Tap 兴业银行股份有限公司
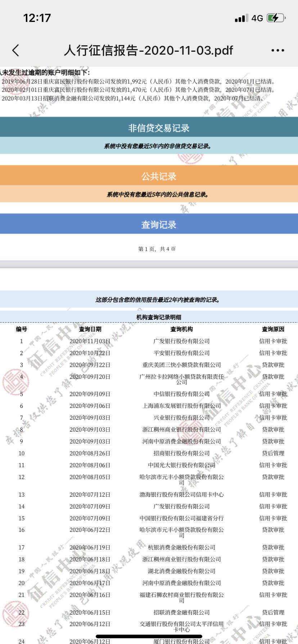This screenshot has height=644, width=298. coord(182,418)
